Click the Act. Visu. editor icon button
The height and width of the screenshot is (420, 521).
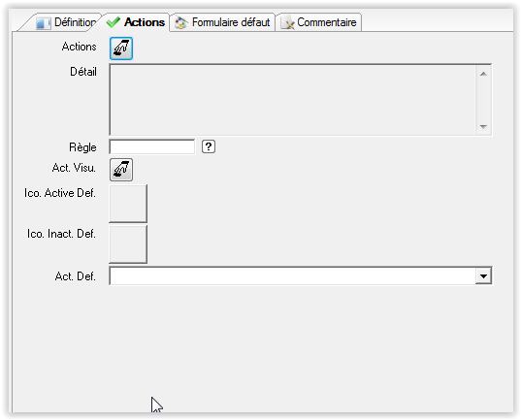(121, 170)
